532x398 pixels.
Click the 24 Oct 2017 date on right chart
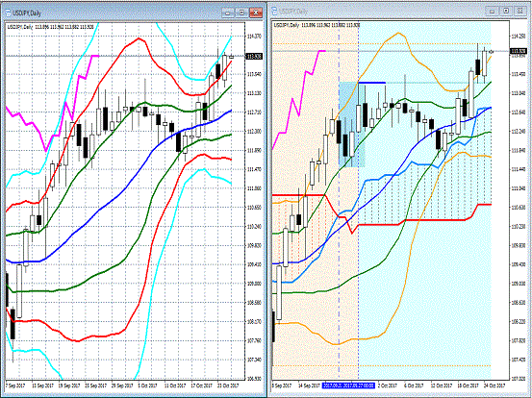pos(494,386)
